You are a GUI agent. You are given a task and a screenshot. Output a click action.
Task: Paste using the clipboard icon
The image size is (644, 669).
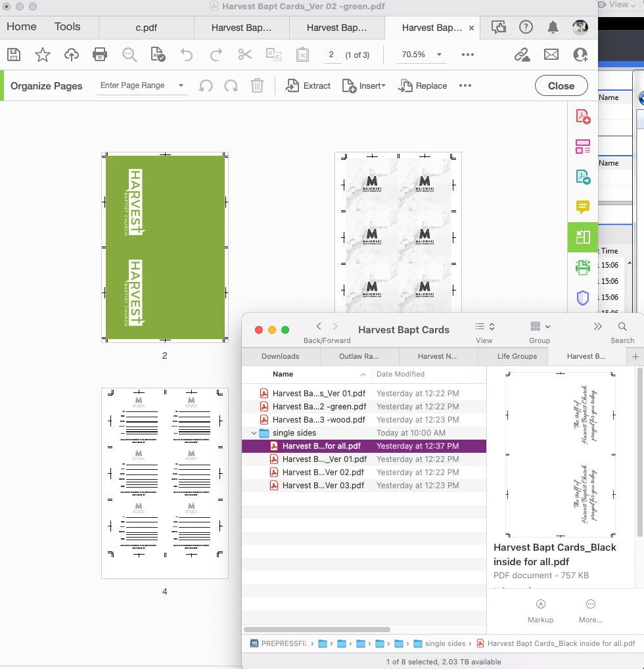(302, 55)
